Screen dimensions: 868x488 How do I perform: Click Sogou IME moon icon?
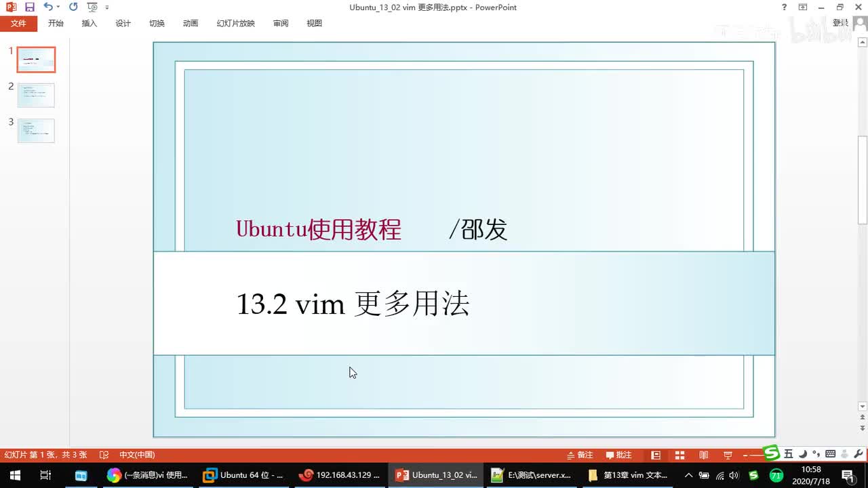[803, 454]
